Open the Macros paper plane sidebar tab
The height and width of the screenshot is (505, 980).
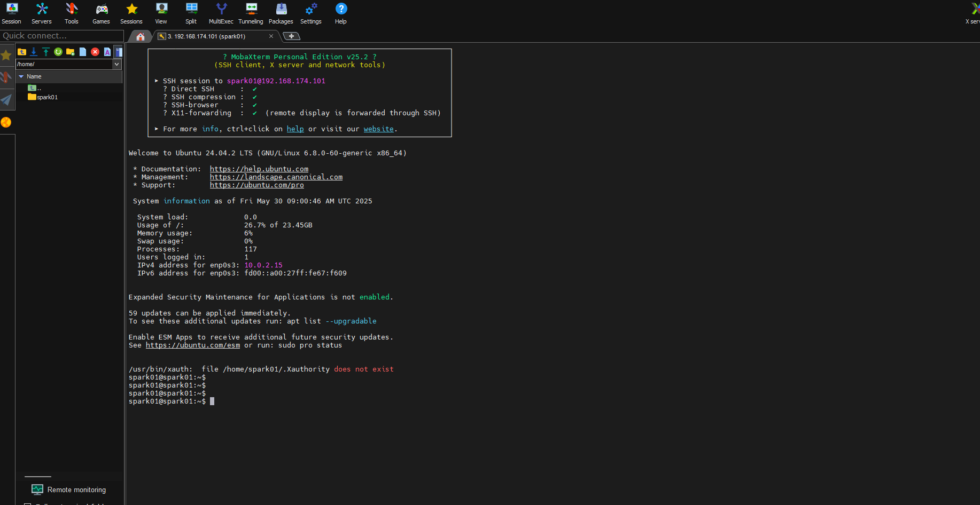(x=6, y=100)
